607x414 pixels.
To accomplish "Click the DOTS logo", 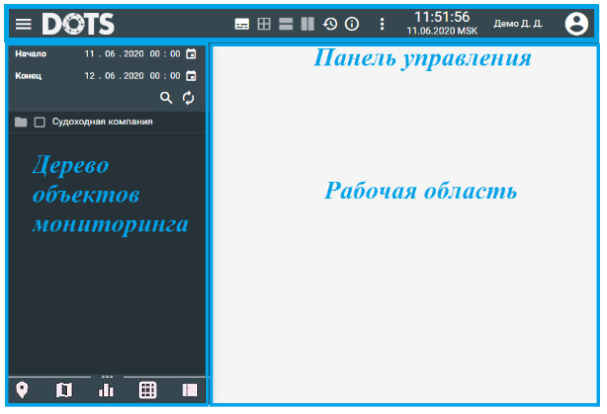I will (78, 24).
